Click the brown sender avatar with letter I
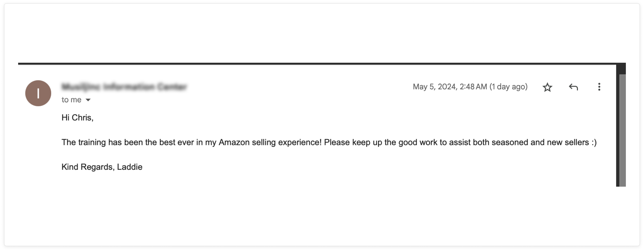644x251 pixels. pos(38,93)
